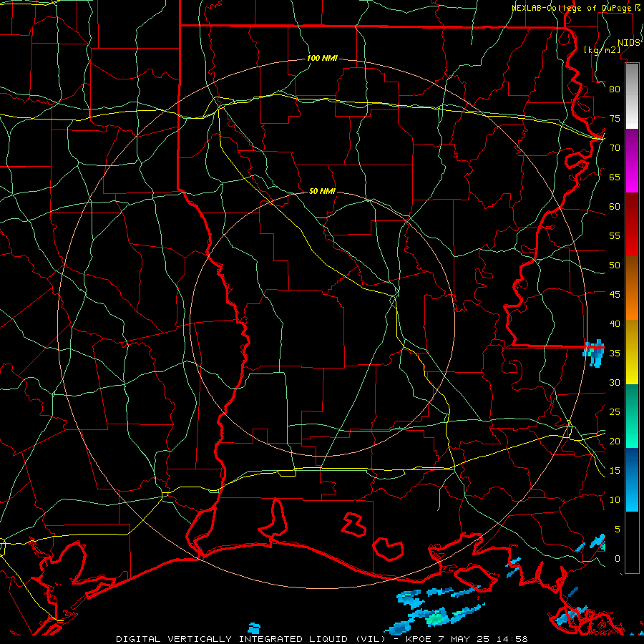644x644 pixels.
Task: Click the 80 value on the color scale
Action: click(615, 89)
